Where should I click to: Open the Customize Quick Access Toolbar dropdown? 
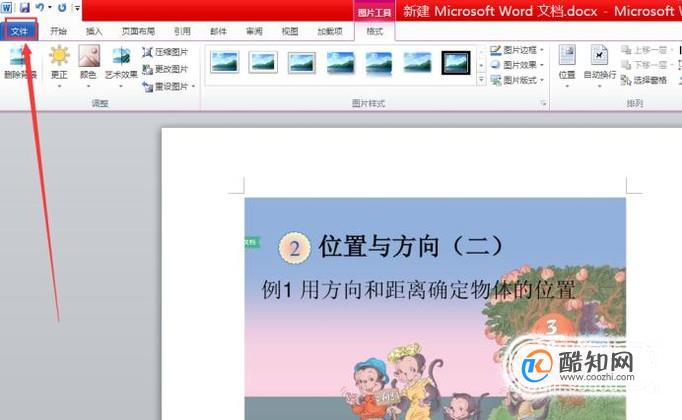pos(77,8)
